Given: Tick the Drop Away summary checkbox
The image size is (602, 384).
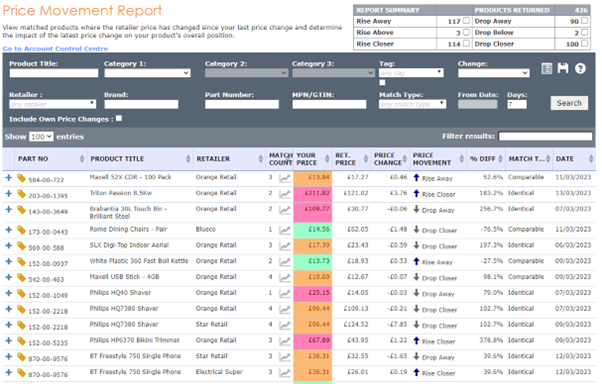Looking at the screenshot, I should tap(584, 21).
